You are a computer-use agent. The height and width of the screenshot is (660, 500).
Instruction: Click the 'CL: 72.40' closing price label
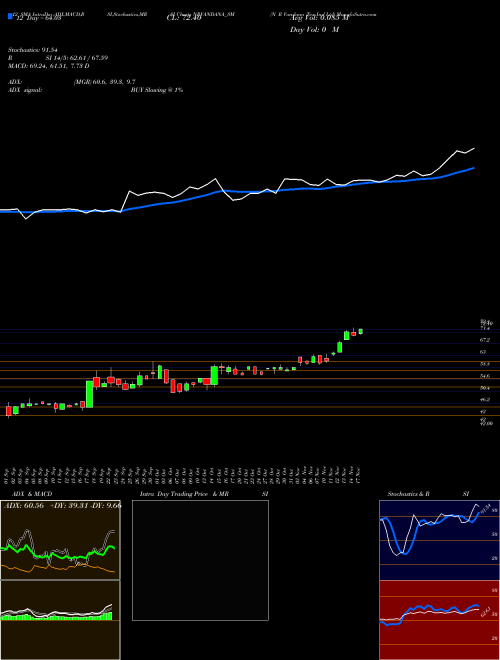point(184,17)
